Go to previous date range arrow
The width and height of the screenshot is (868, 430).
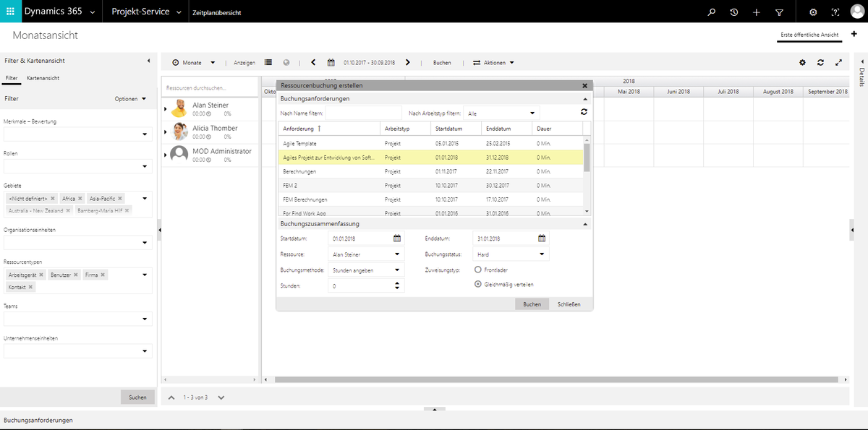(x=313, y=63)
